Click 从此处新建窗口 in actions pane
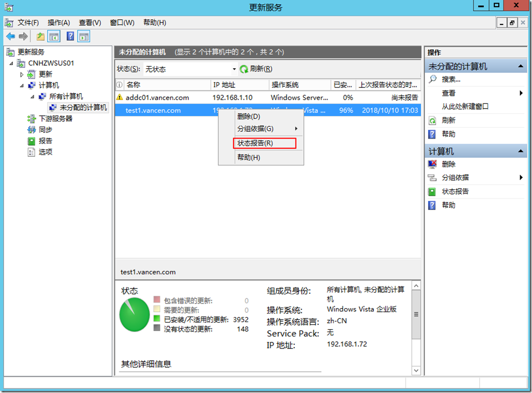The image size is (532, 393). (465, 107)
